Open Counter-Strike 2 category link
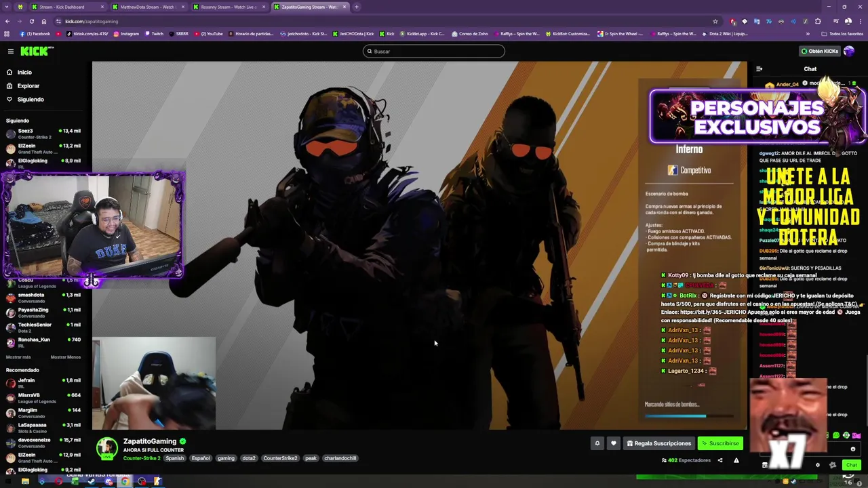Viewport: 868px width, 488px height. (142, 458)
